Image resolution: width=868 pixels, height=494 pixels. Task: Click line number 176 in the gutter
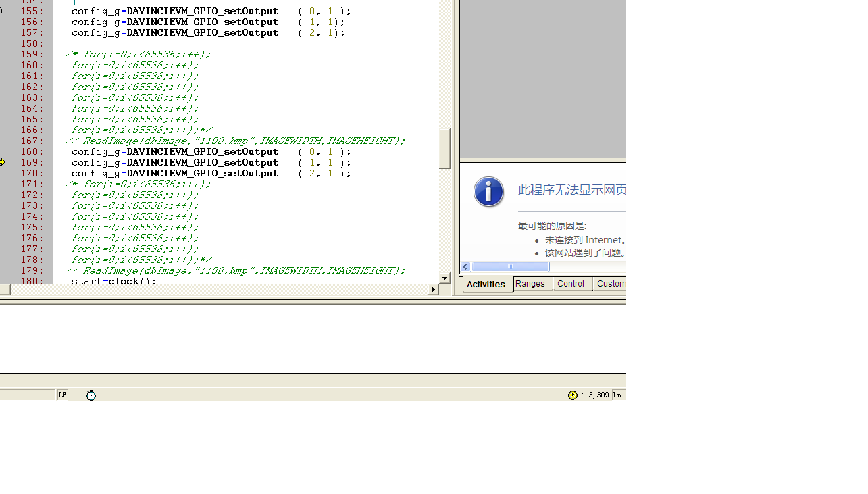pyautogui.click(x=32, y=239)
